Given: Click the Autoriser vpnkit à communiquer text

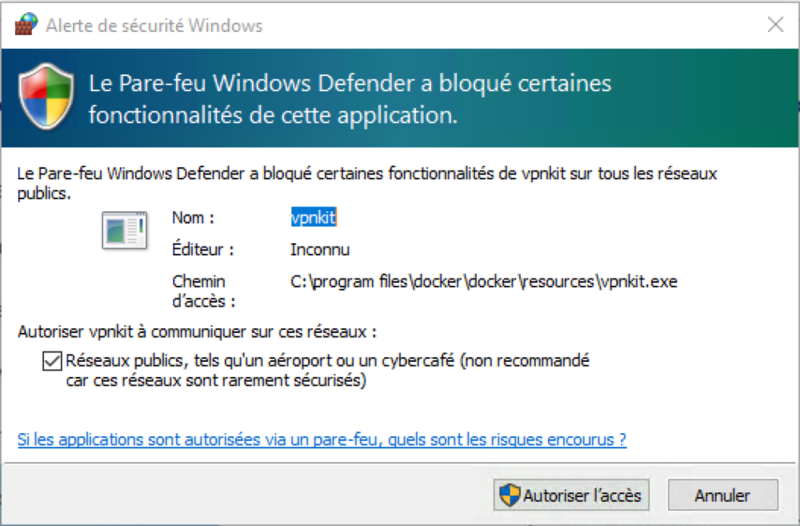Looking at the screenshot, I should click(197, 332).
